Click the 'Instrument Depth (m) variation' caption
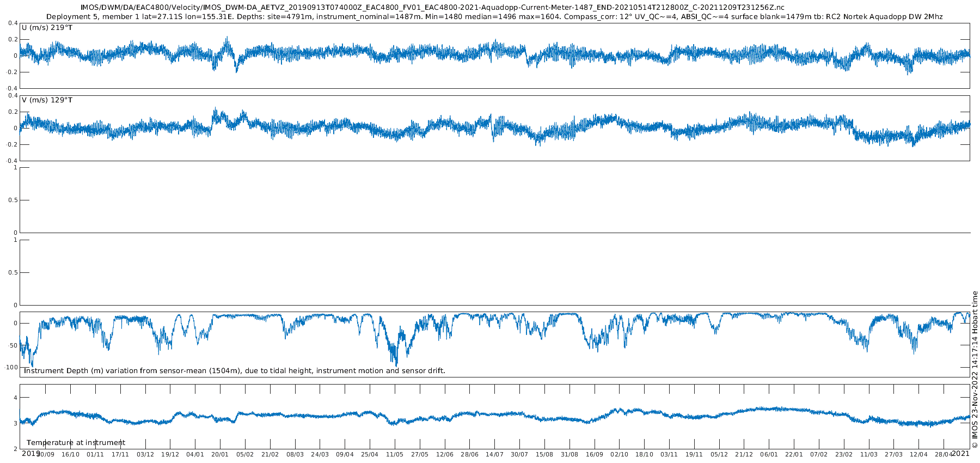This screenshot has height=463, width=980. (x=235, y=371)
